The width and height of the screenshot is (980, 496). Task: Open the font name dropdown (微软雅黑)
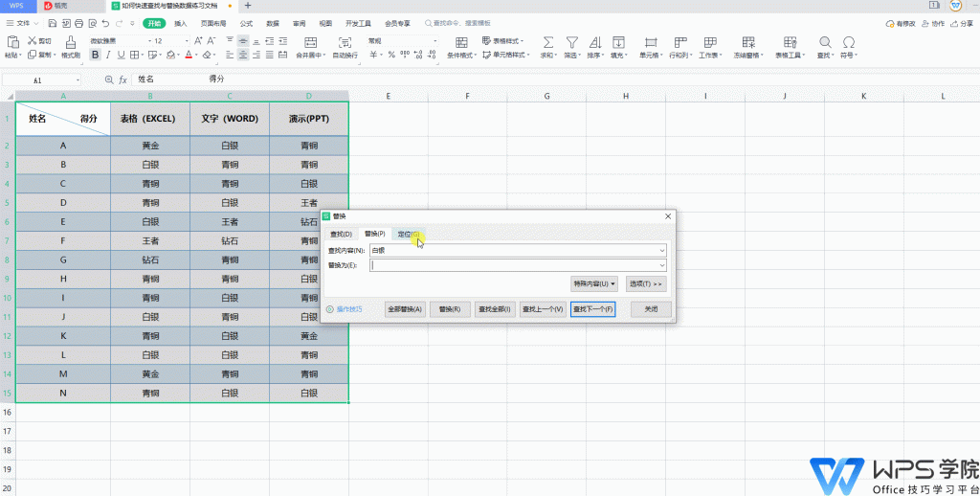pyautogui.click(x=148, y=40)
